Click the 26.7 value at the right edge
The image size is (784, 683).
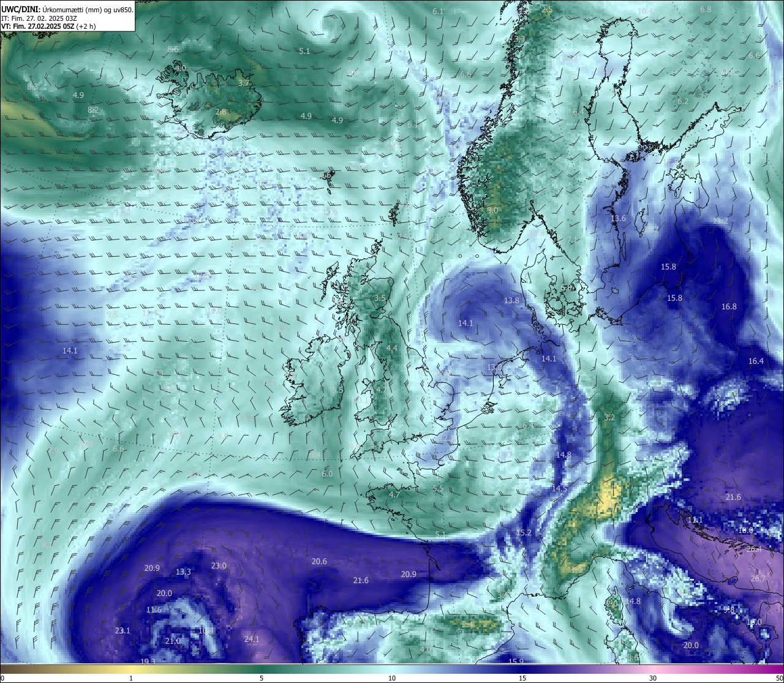(x=758, y=578)
